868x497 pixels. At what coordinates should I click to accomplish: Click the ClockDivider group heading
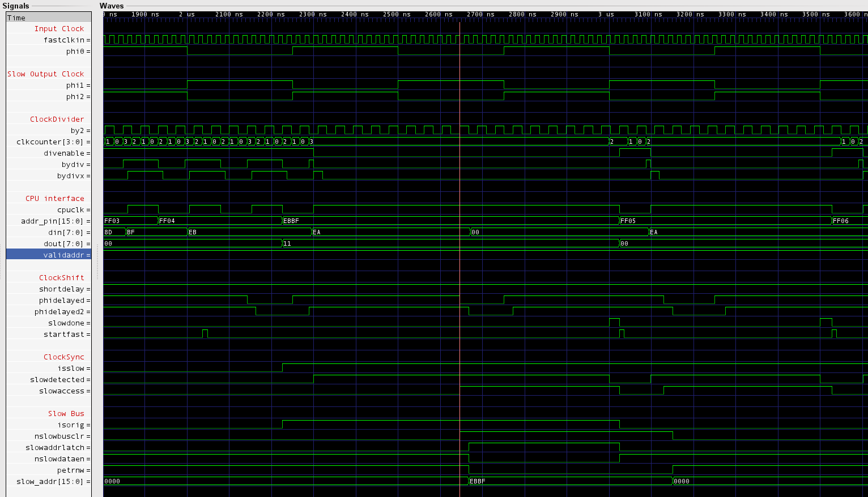(57, 119)
